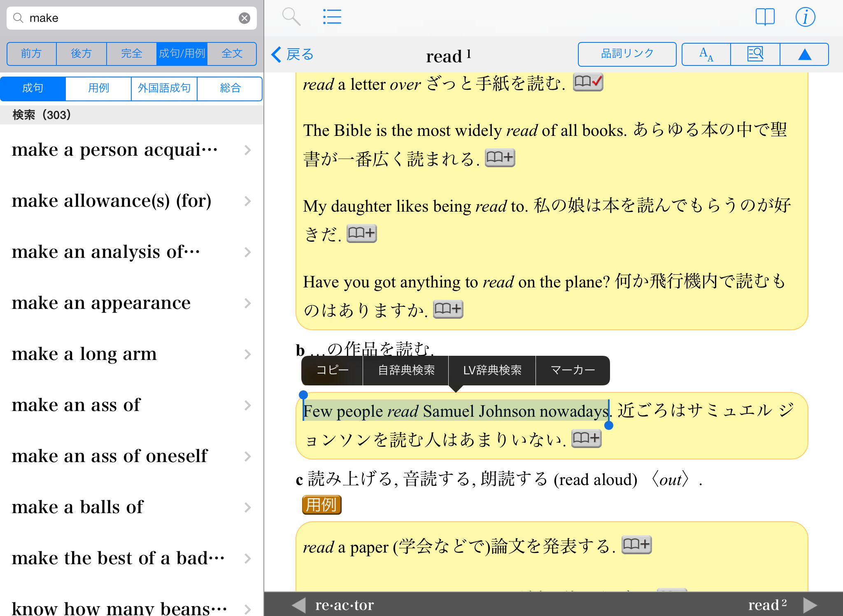Add a bookmark to the Bible example sentence
Screen dimensions: 843x616
[x=500, y=157]
